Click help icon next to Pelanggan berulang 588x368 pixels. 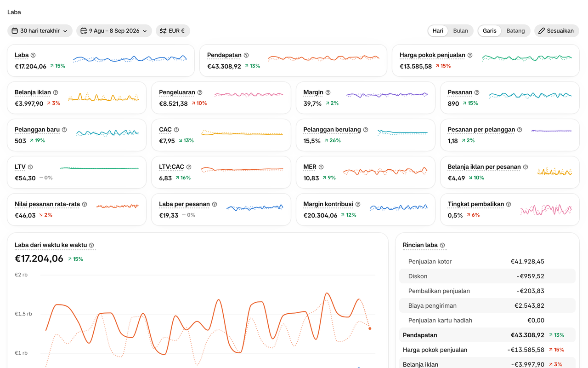(x=366, y=130)
